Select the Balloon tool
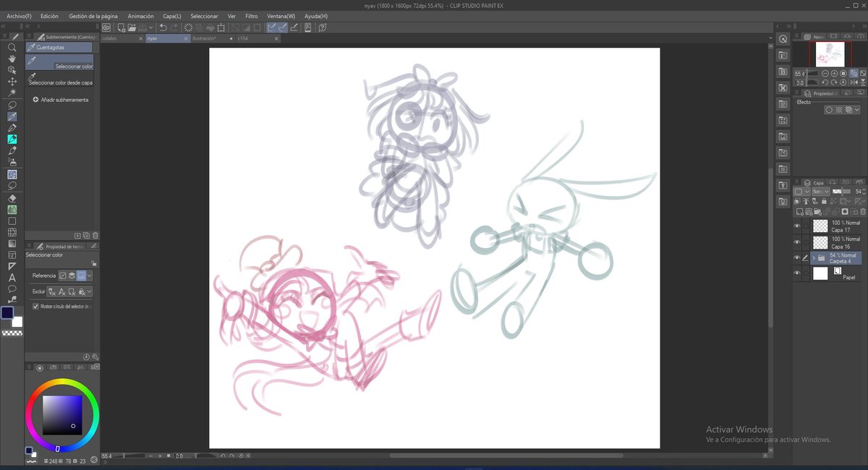Screen dimensions: 868x470 tap(12, 289)
